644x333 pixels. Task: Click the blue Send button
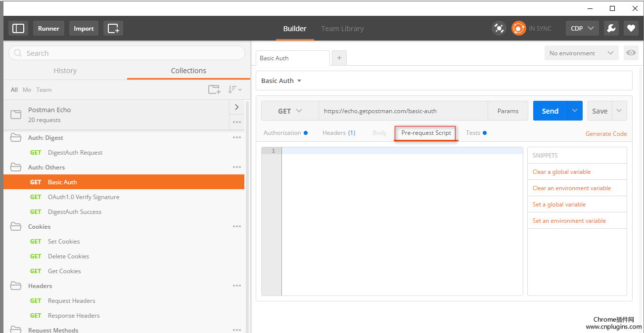pos(550,111)
